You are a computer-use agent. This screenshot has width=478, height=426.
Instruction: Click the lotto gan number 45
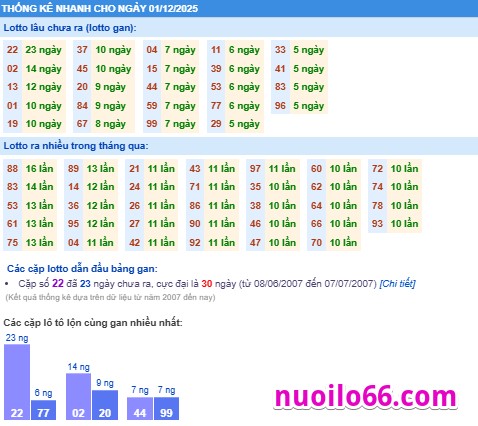pyautogui.click(x=82, y=69)
